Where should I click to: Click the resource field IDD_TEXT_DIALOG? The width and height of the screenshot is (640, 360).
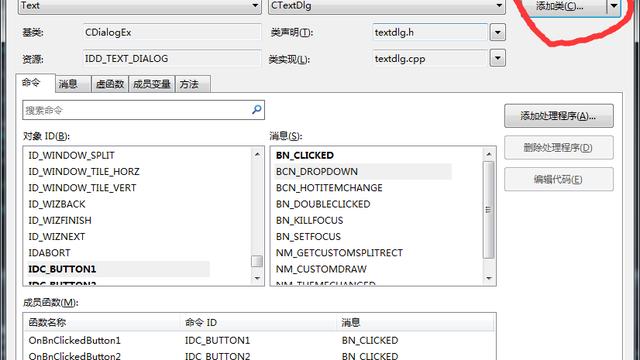pyautogui.click(x=172, y=59)
